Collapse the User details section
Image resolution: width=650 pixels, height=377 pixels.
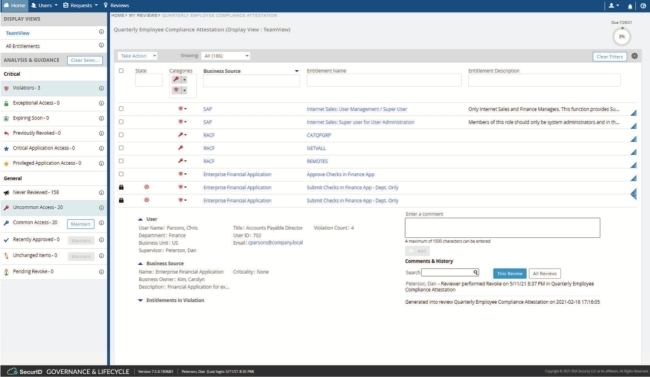click(140, 219)
